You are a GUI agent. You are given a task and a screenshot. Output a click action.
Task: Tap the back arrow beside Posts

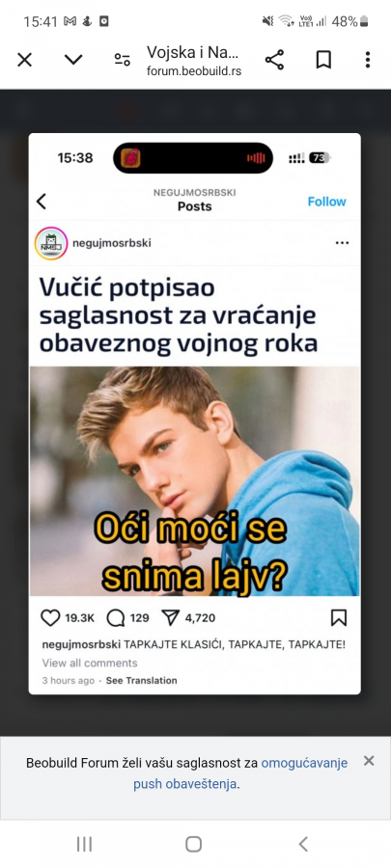(42, 202)
